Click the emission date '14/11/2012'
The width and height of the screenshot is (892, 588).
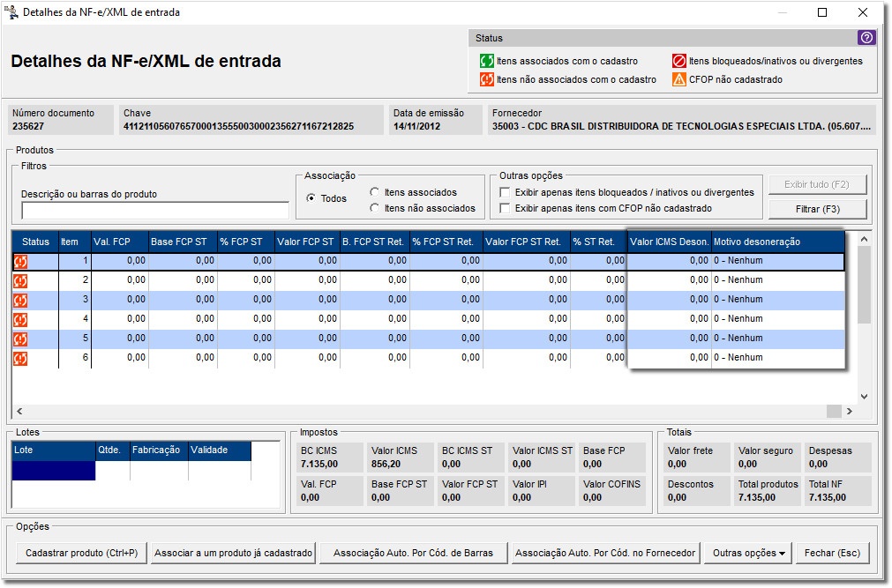click(417, 126)
